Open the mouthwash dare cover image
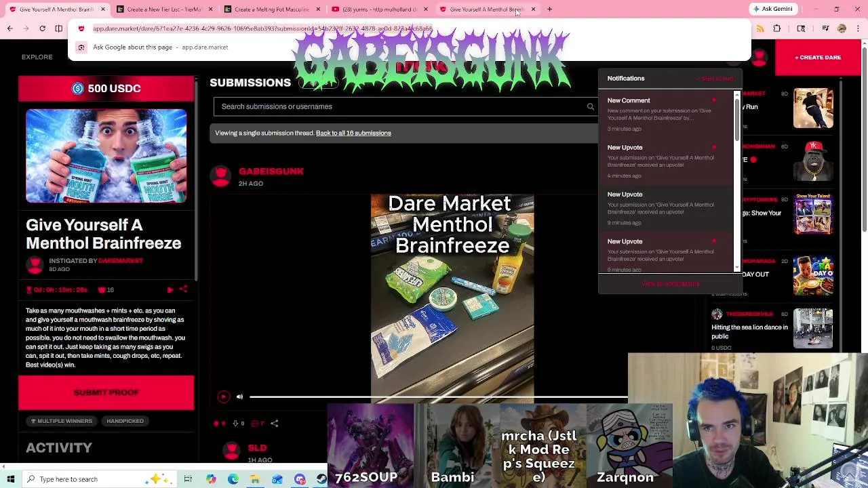Viewport: 868px width, 488px height. tap(106, 156)
